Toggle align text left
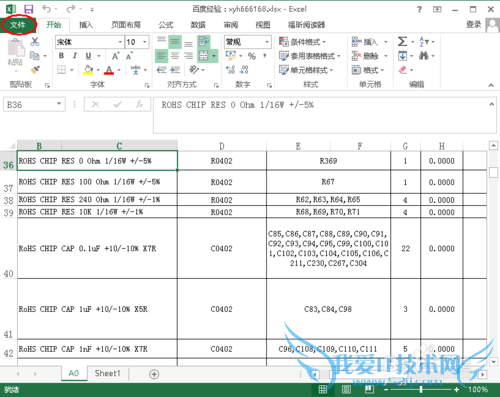The height and width of the screenshot is (397, 500). (x=161, y=56)
